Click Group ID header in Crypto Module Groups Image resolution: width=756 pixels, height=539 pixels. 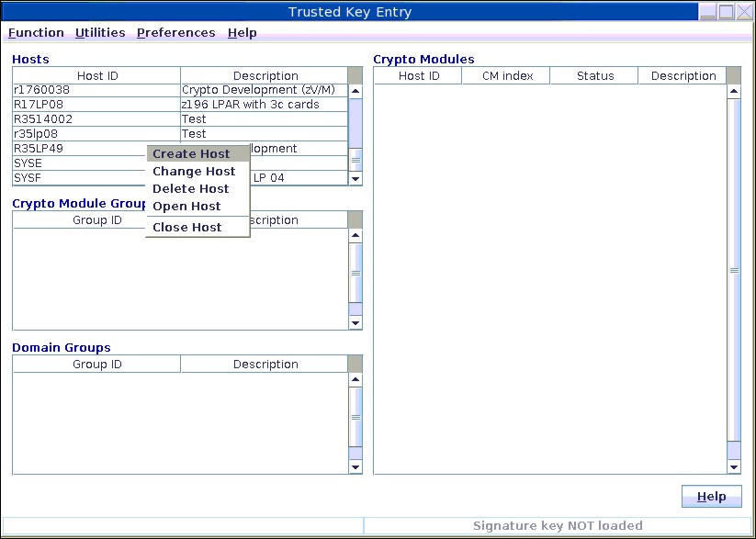(x=96, y=219)
